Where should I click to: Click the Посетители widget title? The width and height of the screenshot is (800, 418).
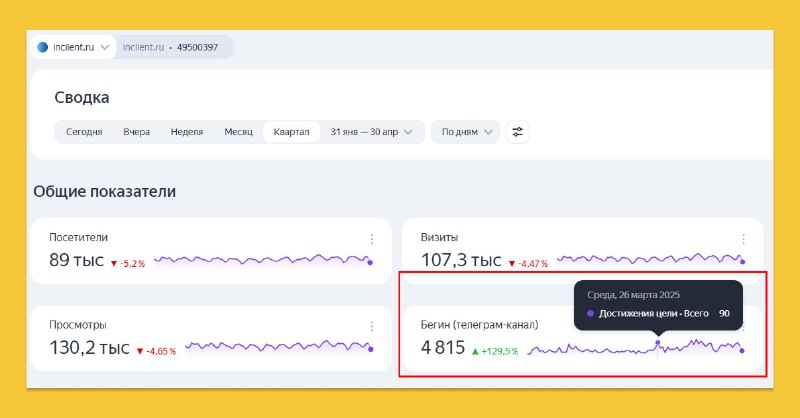79,237
